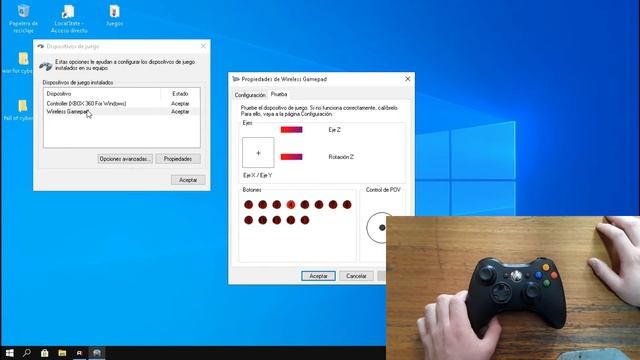
Task: Click the controller webcam video overlay
Action: point(513,288)
